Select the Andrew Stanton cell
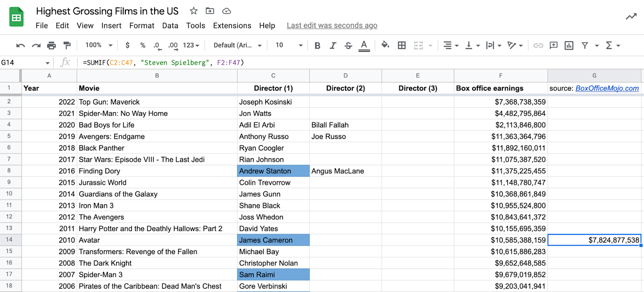This screenshot has height=292, width=644. [x=273, y=171]
